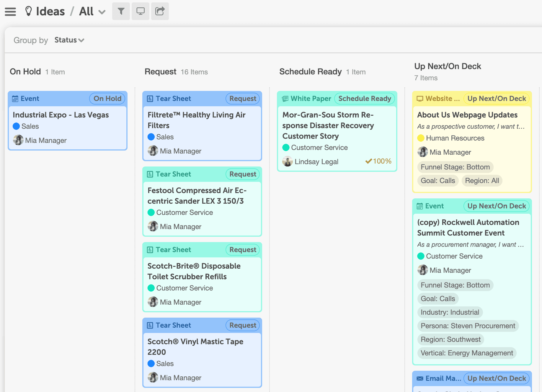542x392 pixels.
Task: Click Up Next/On Deck badge on Rockwell card
Action: tap(497, 206)
